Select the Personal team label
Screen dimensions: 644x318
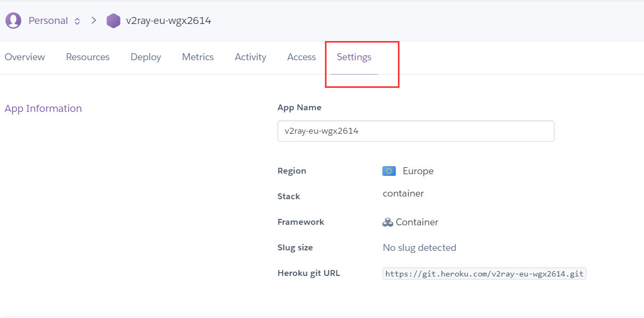(x=48, y=21)
